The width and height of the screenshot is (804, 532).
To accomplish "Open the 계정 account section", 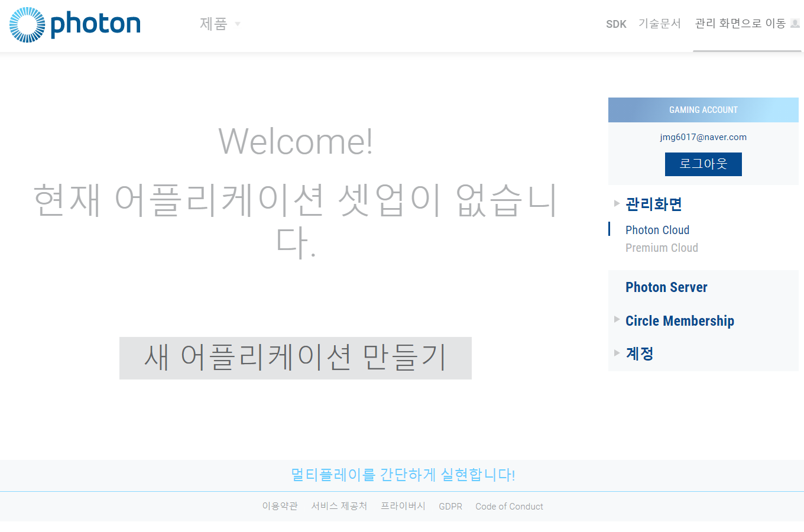I will pos(640,353).
